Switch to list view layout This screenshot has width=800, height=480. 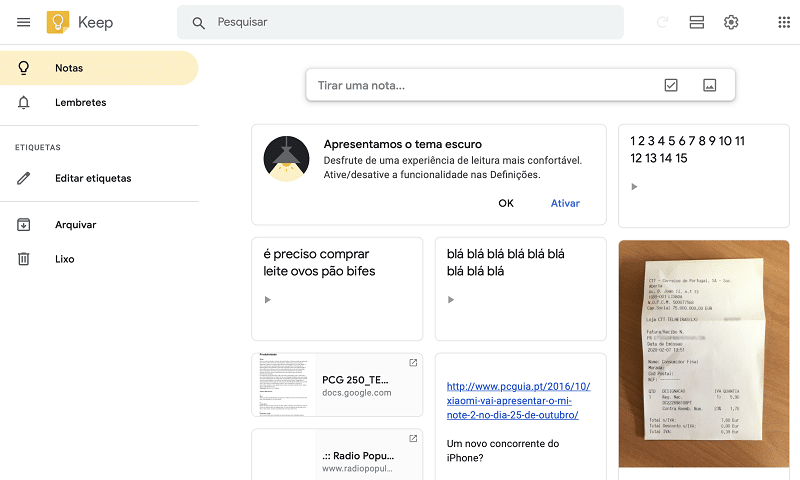coord(697,22)
